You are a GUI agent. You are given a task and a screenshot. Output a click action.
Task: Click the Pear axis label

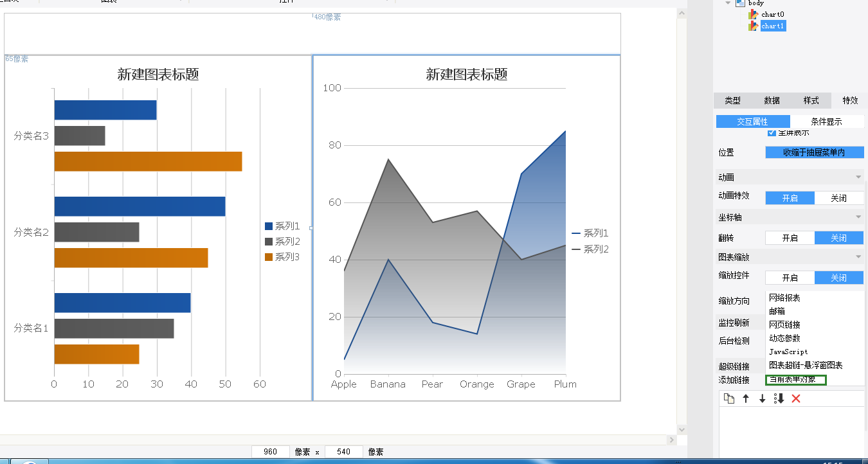pos(432,384)
